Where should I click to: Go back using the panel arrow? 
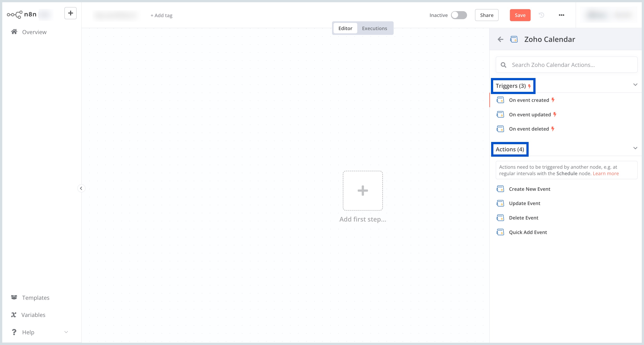tap(501, 39)
